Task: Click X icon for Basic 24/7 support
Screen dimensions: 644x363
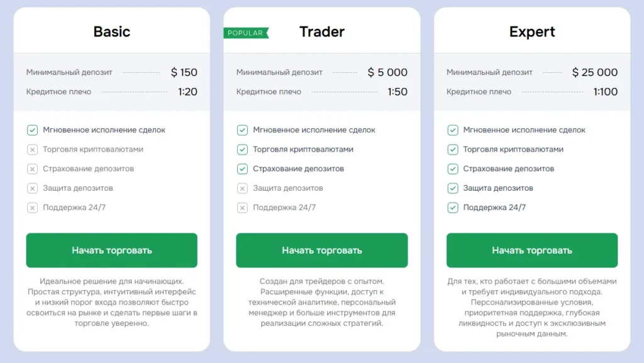Action: (32, 208)
